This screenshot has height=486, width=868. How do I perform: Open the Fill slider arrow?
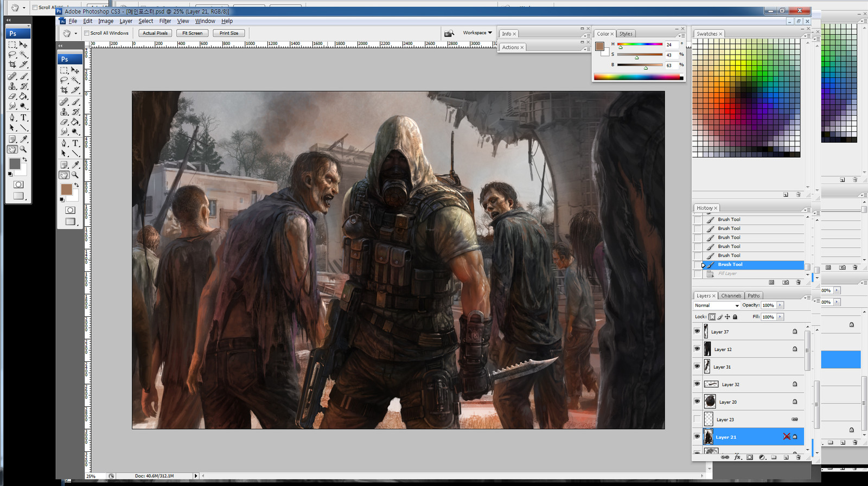pos(780,317)
